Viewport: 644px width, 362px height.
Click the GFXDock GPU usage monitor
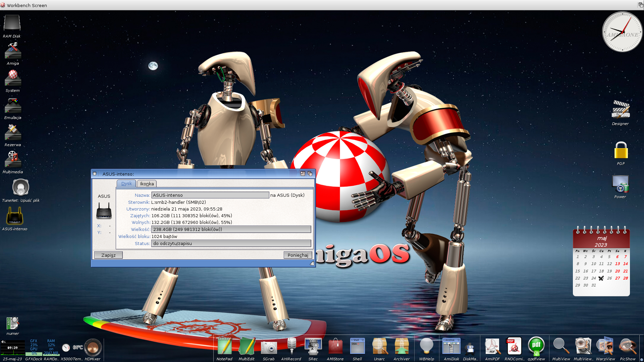click(x=34, y=348)
